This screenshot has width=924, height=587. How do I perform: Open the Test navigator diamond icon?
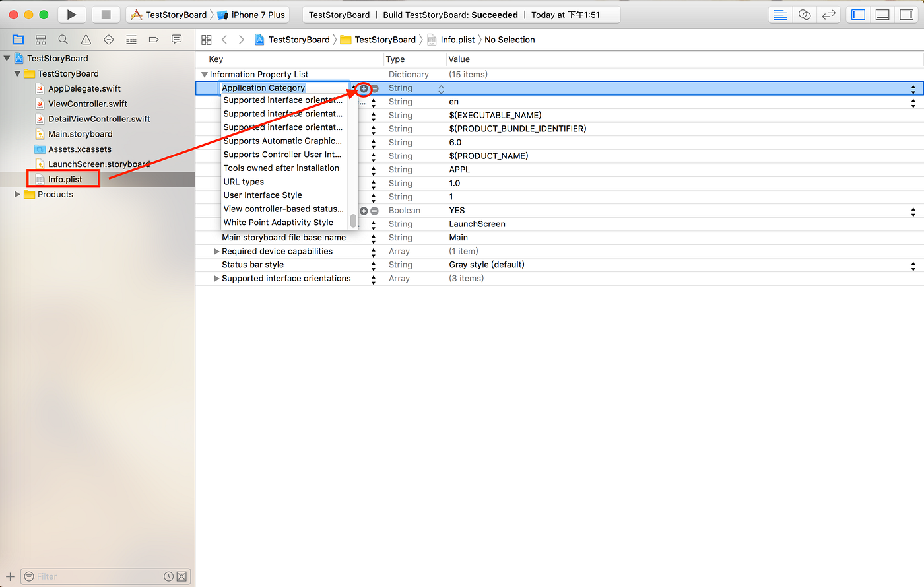click(109, 40)
